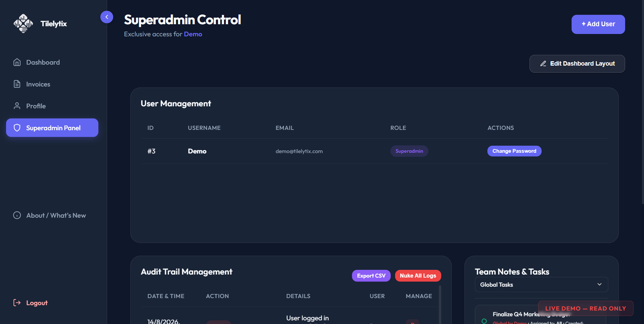Click the DATE & TIME column header
This screenshot has width=644, height=324.
click(166, 296)
